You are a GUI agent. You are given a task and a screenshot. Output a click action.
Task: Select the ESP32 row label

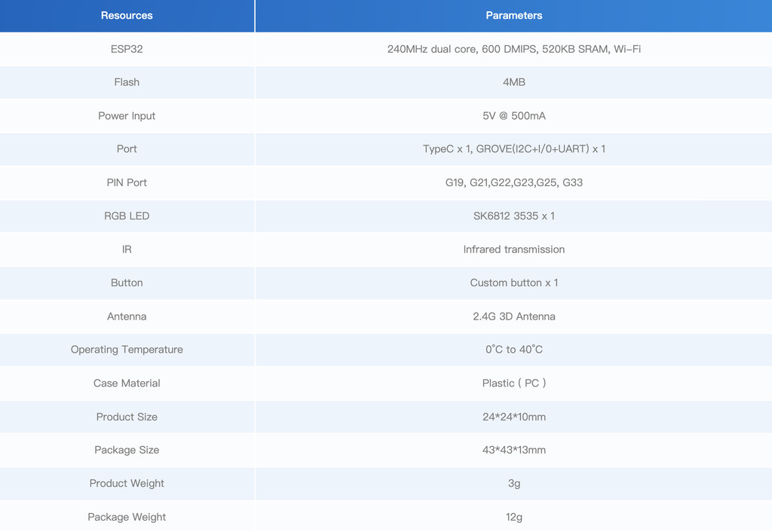click(127, 49)
